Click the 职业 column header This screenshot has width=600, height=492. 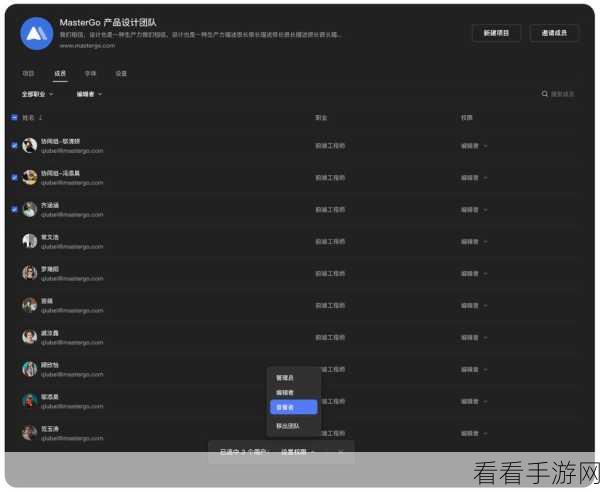pyautogui.click(x=321, y=117)
